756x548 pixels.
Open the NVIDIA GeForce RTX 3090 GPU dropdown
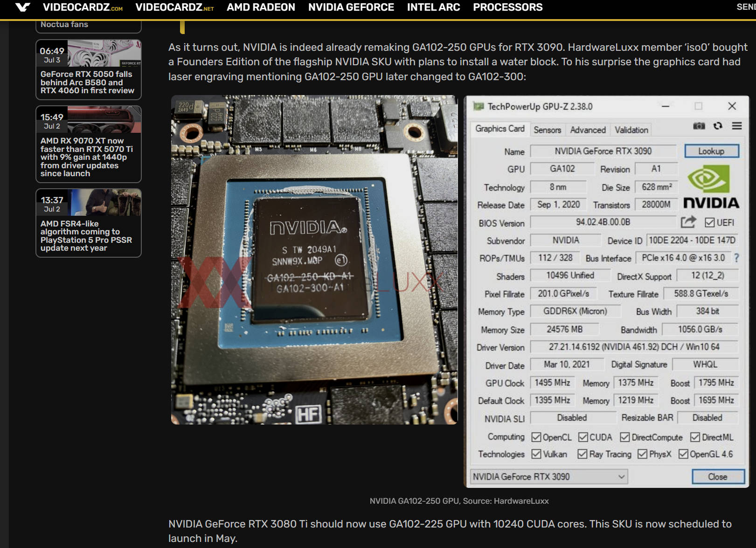click(x=549, y=477)
